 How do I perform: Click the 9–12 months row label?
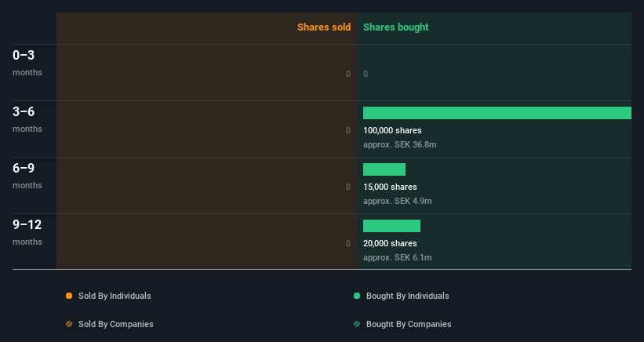[27, 232]
